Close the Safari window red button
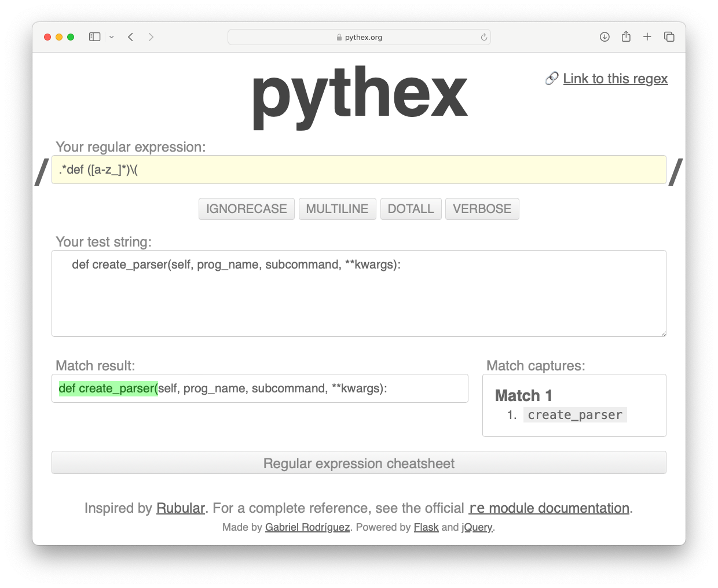 pyautogui.click(x=47, y=37)
